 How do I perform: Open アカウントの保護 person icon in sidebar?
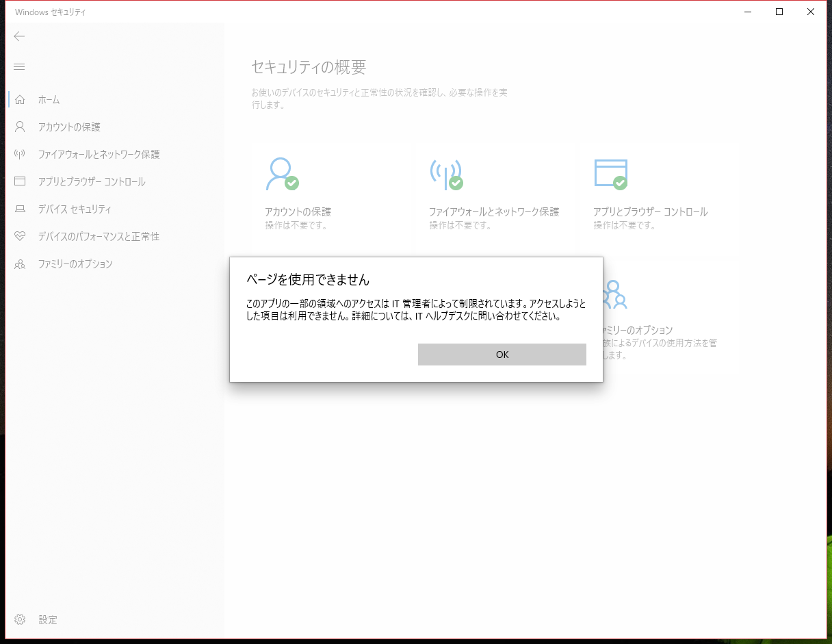click(20, 127)
